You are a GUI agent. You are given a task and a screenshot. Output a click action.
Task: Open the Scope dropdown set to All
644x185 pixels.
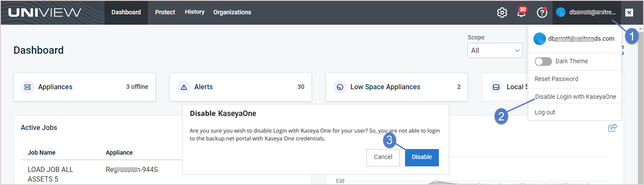pyautogui.click(x=495, y=50)
